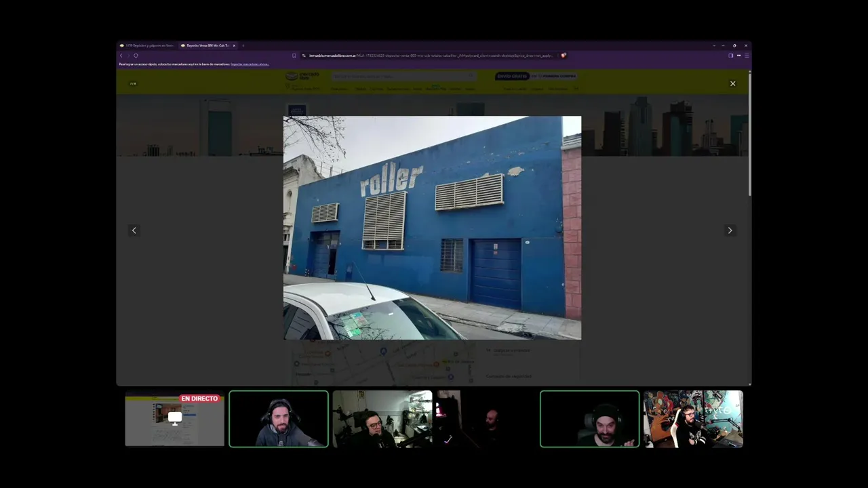
Task: Open a new browser tab
Action: point(243,45)
